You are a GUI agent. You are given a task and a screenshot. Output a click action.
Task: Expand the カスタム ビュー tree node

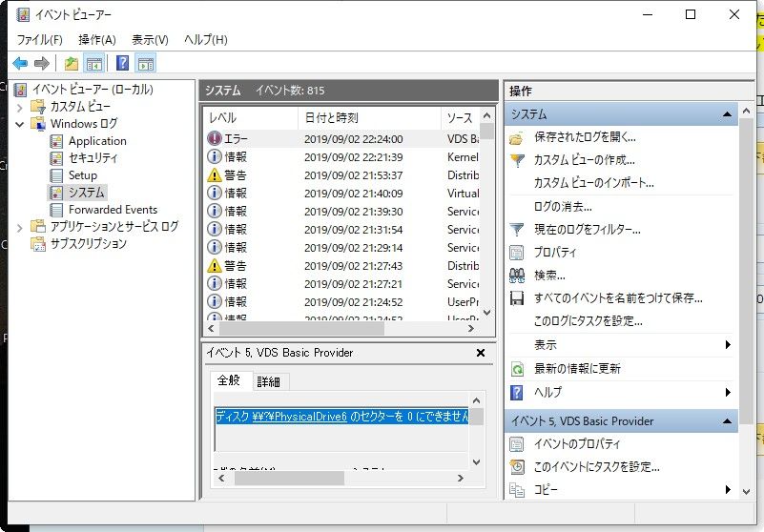19,107
